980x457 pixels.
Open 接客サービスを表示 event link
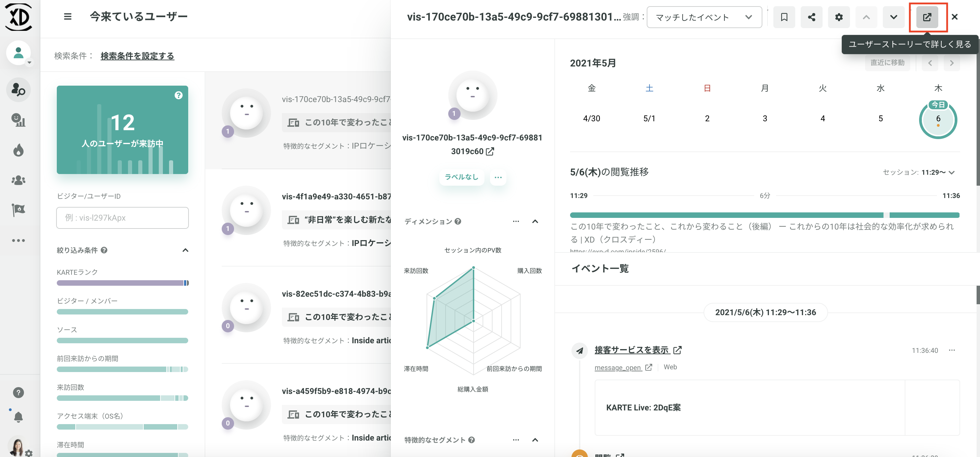point(632,350)
